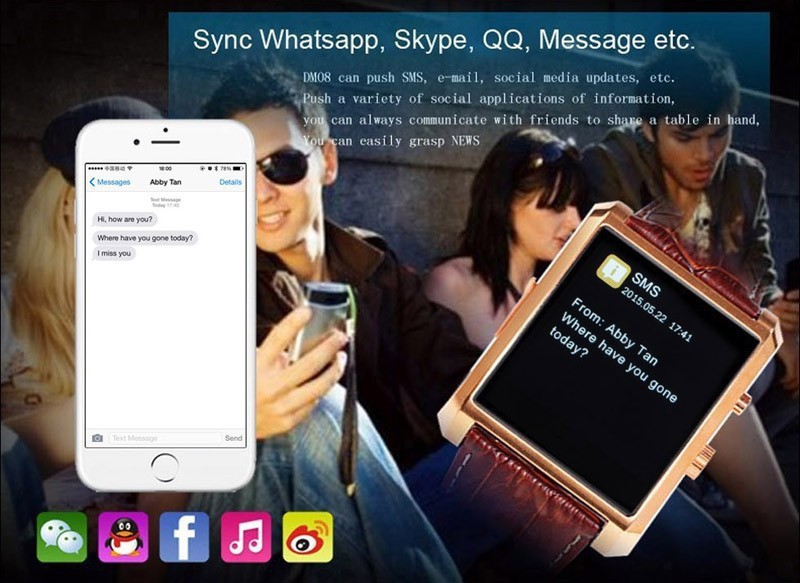Tap the battery indicator in phone status bar
This screenshot has width=800, height=583.
(x=236, y=168)
